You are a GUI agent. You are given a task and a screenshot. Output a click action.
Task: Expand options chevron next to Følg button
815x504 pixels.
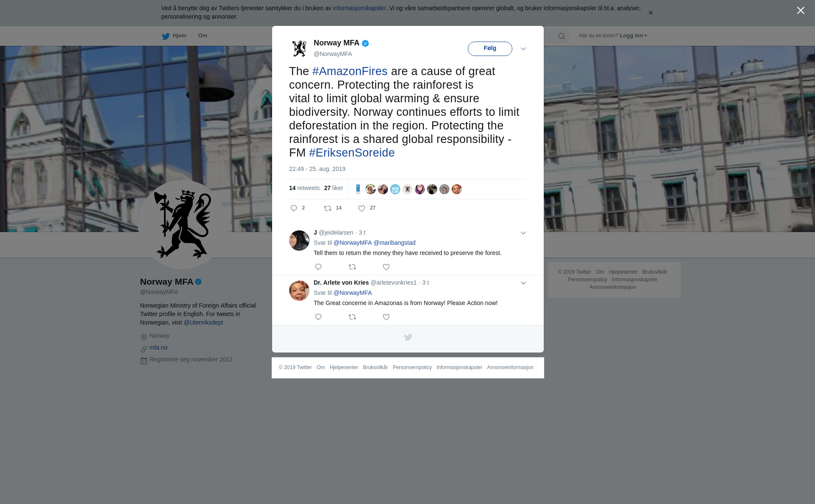523,49
